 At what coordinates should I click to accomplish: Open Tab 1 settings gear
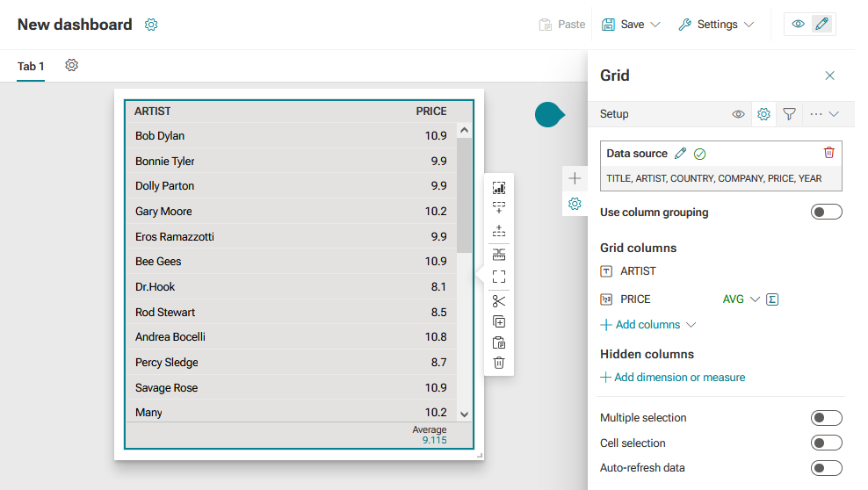[71, 65]
